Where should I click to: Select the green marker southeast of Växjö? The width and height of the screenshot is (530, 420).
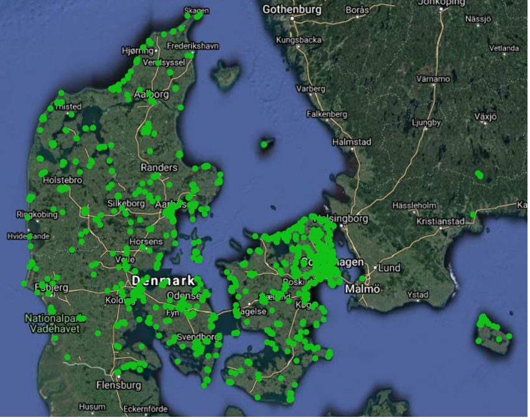pyautogui.click(x=479, y=175)
